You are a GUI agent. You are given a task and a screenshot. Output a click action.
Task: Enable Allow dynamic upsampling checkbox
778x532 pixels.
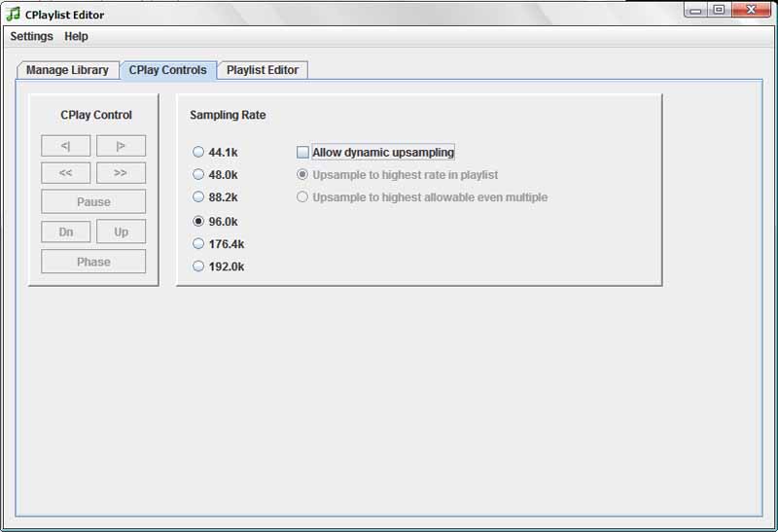click(375, 153)
